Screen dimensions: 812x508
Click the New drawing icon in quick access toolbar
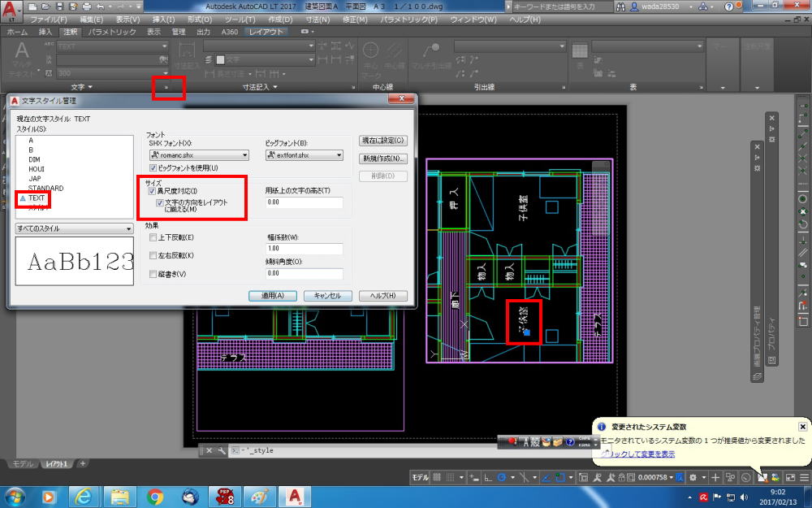click(33, 7)
